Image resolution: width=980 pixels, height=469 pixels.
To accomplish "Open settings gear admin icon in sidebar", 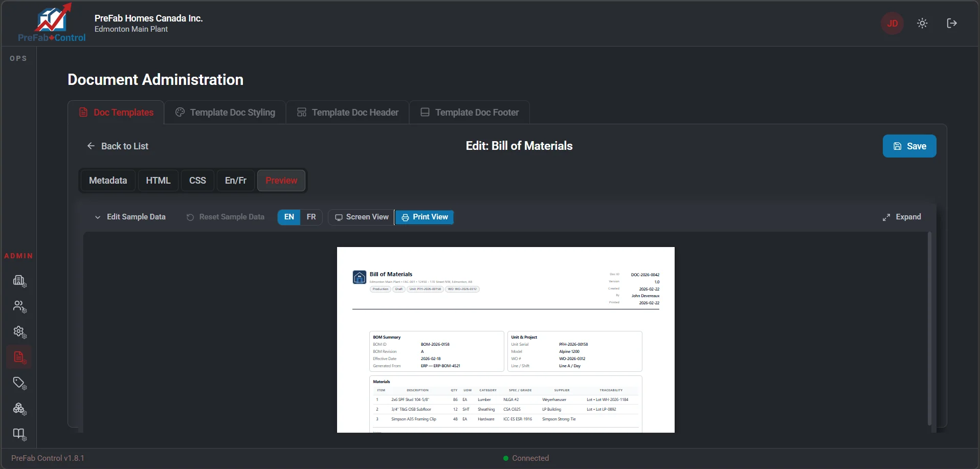I will pos(19,331).
